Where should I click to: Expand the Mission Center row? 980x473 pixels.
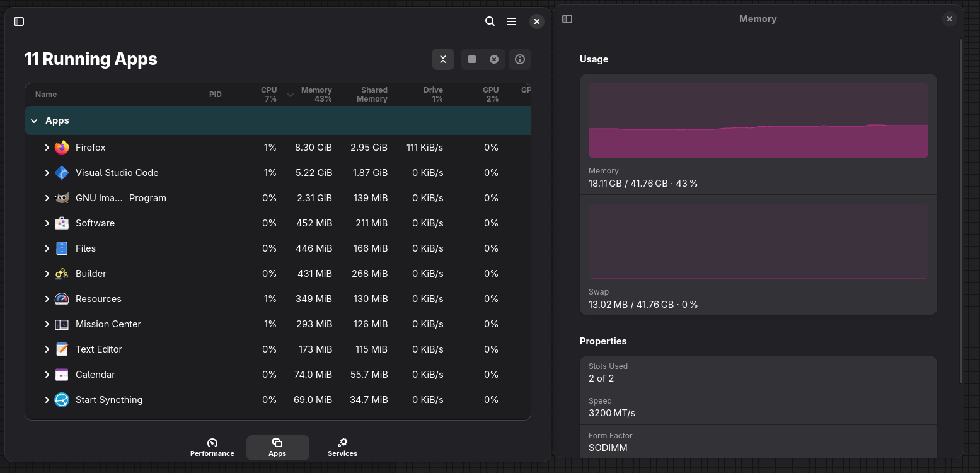click(47, 324)
